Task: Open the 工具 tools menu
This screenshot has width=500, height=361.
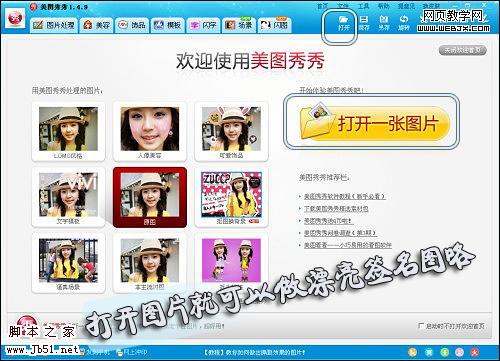Action: point(363,6)
